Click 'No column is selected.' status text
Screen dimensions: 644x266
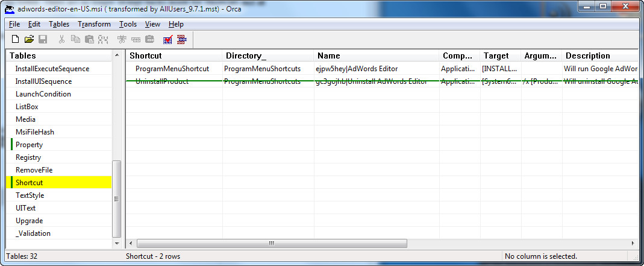pos(541,256)
